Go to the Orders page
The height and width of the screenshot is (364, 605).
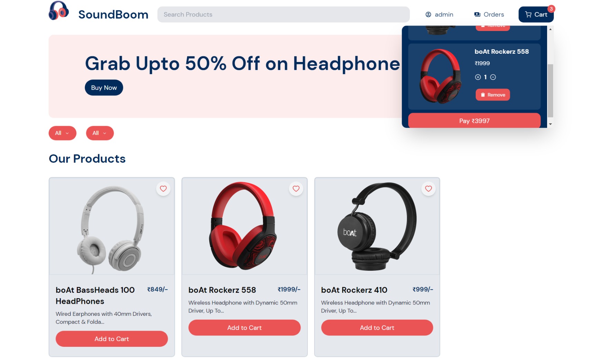pos(489,14)
